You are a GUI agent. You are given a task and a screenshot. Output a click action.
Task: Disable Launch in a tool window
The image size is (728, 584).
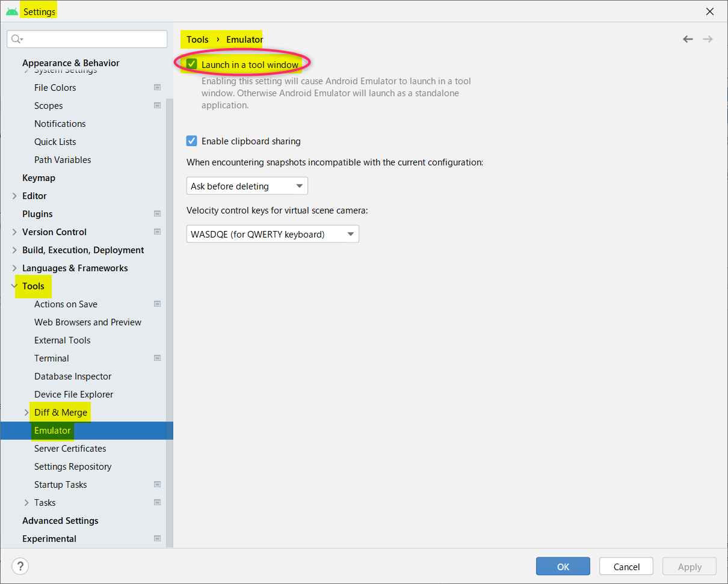point(192,63)
